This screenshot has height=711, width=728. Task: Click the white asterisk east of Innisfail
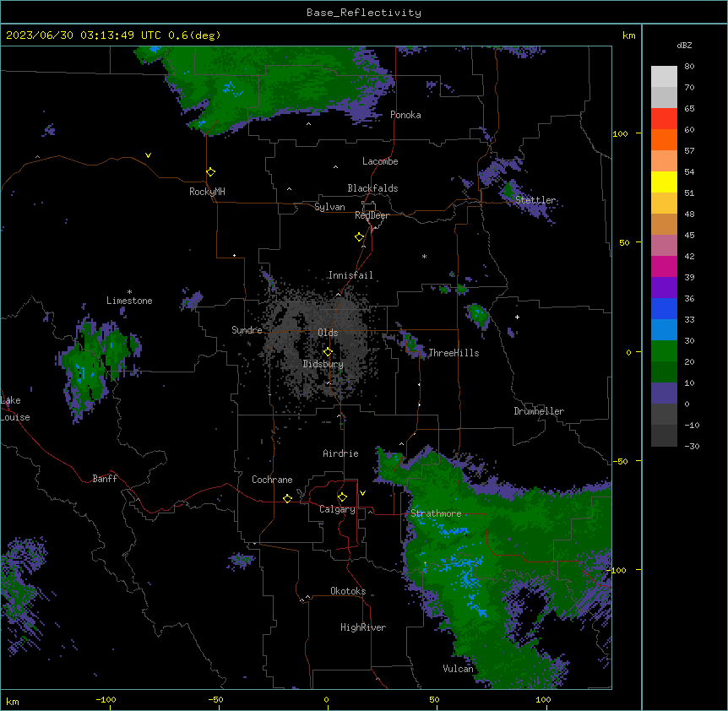click(x=424, y=256)
